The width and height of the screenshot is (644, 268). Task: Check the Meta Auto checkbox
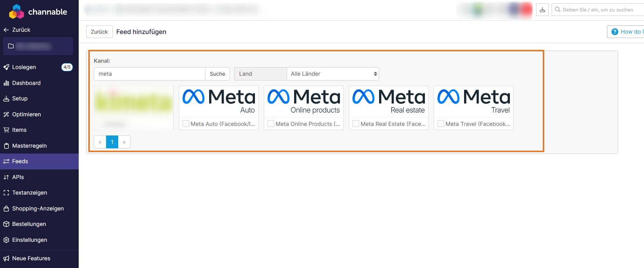pyautogui.click(x=186, y=124)
